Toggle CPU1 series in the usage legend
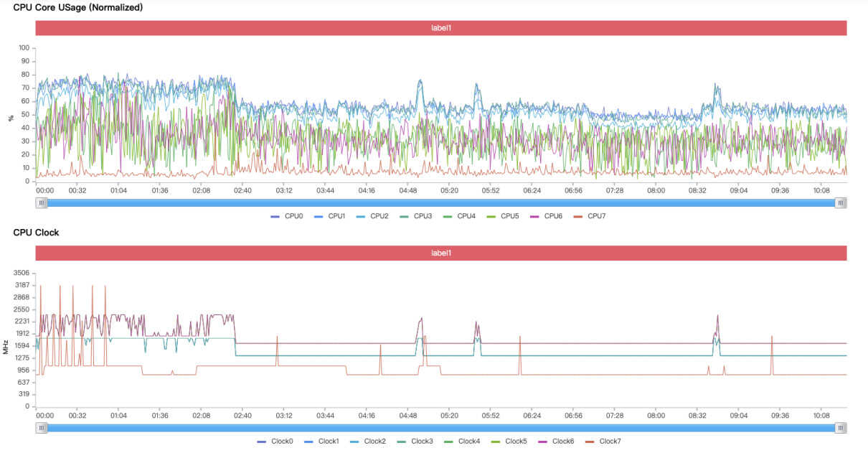This screenshot has width=868, height=453. point(330,216)
